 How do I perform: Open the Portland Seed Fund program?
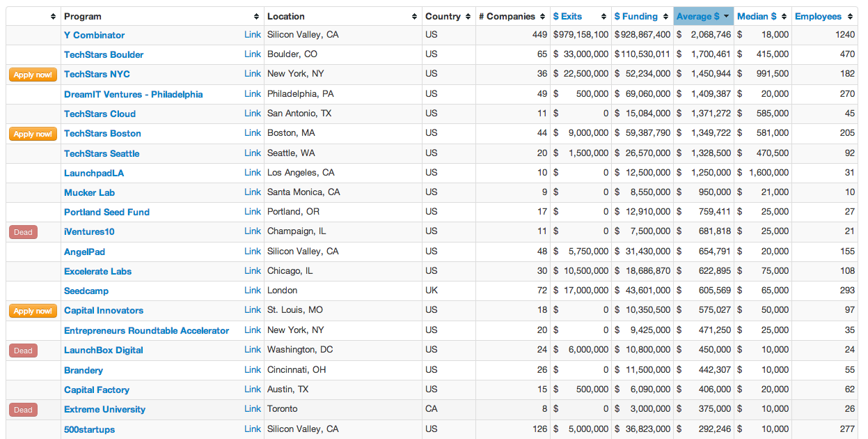[x=106, y=212]
